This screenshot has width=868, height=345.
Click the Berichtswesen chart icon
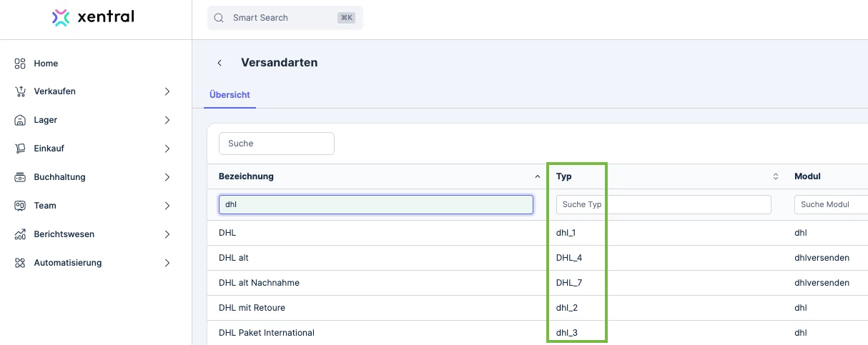point(20,234)
